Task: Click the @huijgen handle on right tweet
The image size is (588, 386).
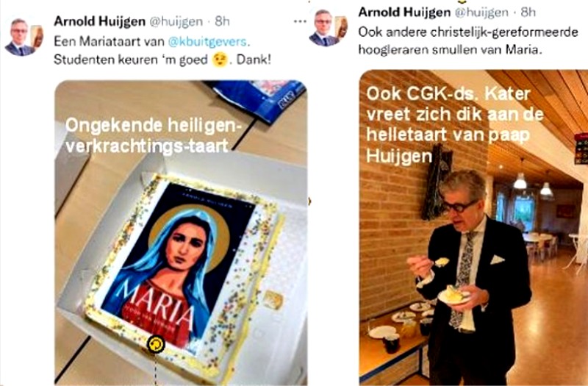Action: 481,12
